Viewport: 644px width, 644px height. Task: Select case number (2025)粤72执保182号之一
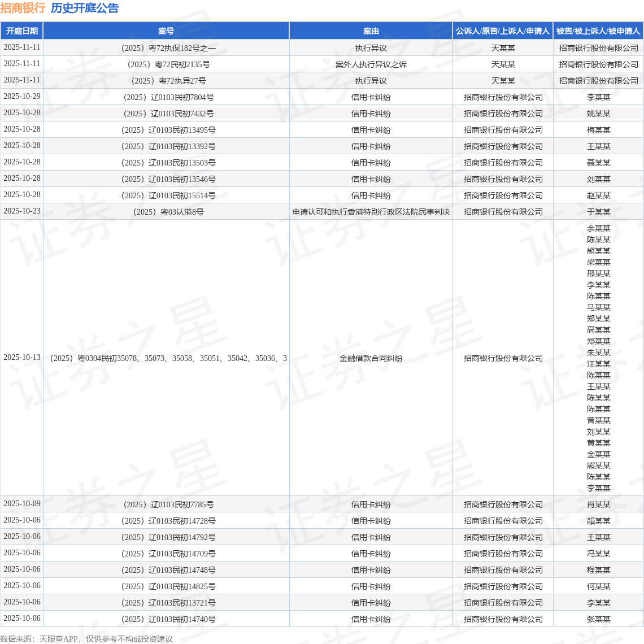coord(168,48)
